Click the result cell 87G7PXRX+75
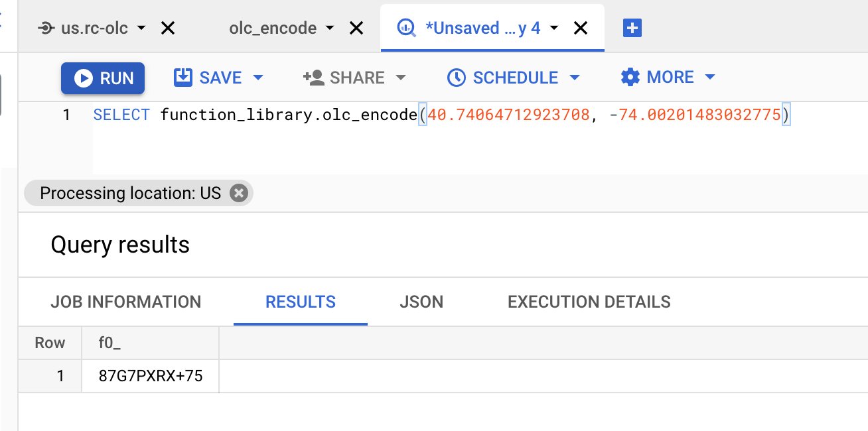868x431 pixels. tap(151, 377)
